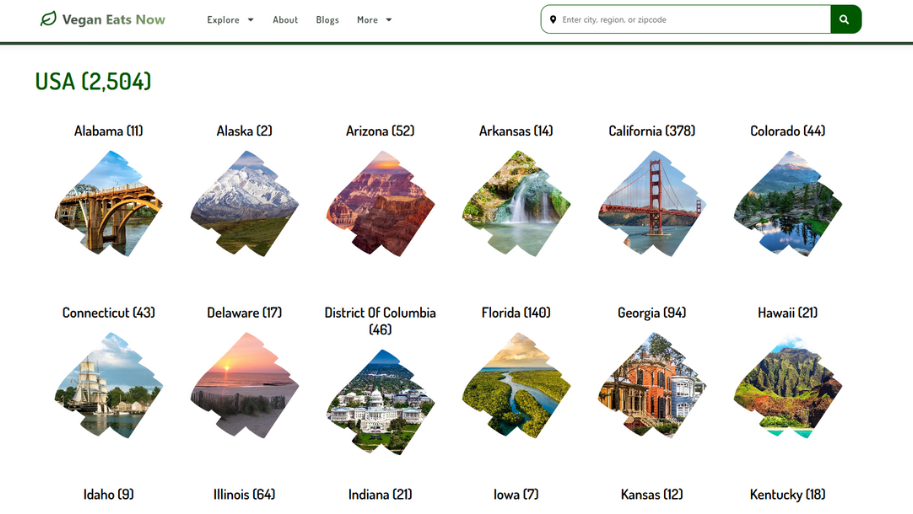Image resolution: width=913 pixels, height=514 pixels.
Task: Expand the Explore dropdown menu
Action: 230,20
